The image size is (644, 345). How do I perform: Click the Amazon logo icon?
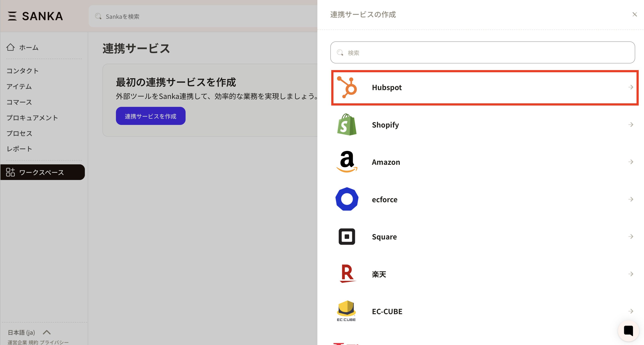click(x=347, y=162)
